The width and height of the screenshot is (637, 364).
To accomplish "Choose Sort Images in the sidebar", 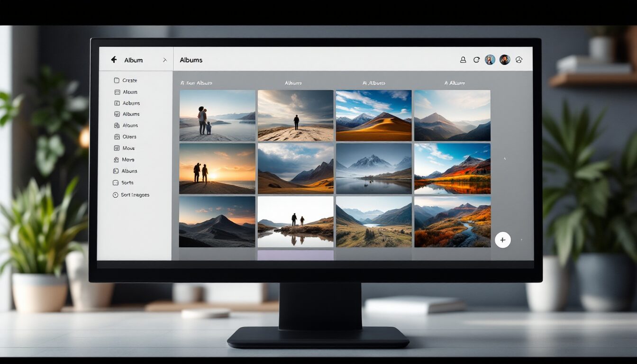I will click(135, 195).
